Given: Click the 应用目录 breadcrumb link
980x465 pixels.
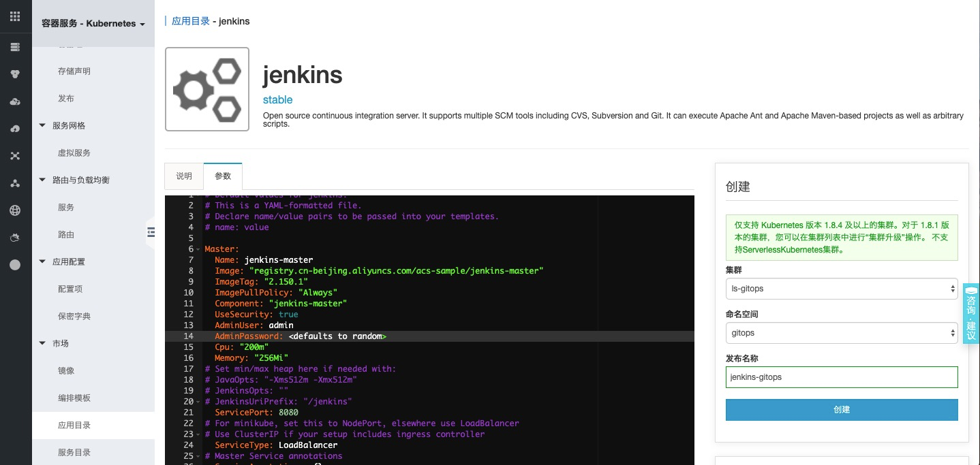Looking at the screenshot, I should click(191, 21).
